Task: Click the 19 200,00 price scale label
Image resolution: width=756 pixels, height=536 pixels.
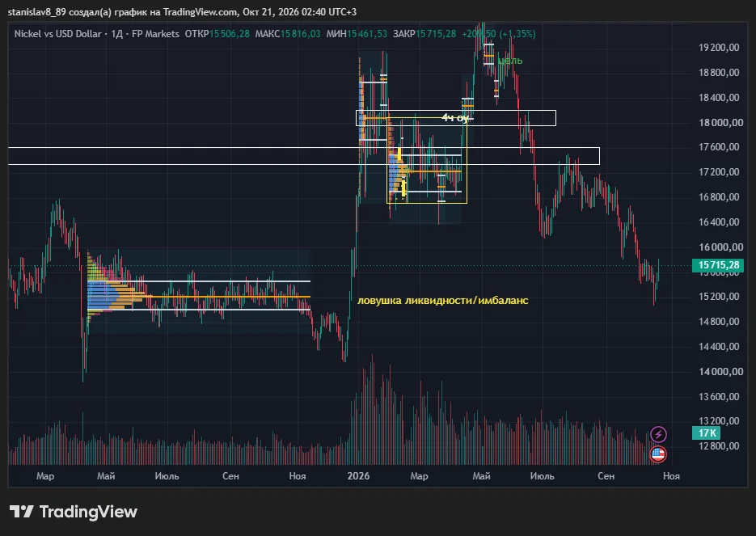Action: click(x=719, y=47)
